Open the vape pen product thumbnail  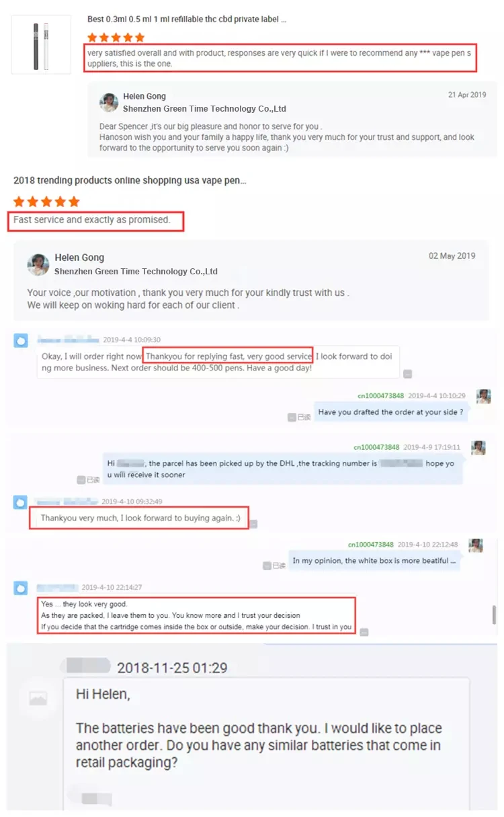pyautogui.click(x=41, y=45)
